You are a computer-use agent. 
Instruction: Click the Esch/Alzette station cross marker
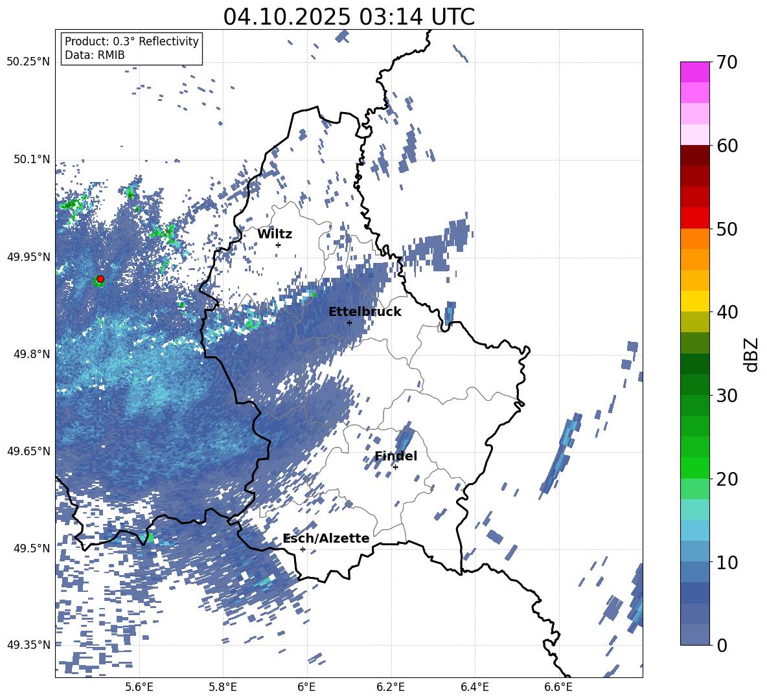(303, 549)
